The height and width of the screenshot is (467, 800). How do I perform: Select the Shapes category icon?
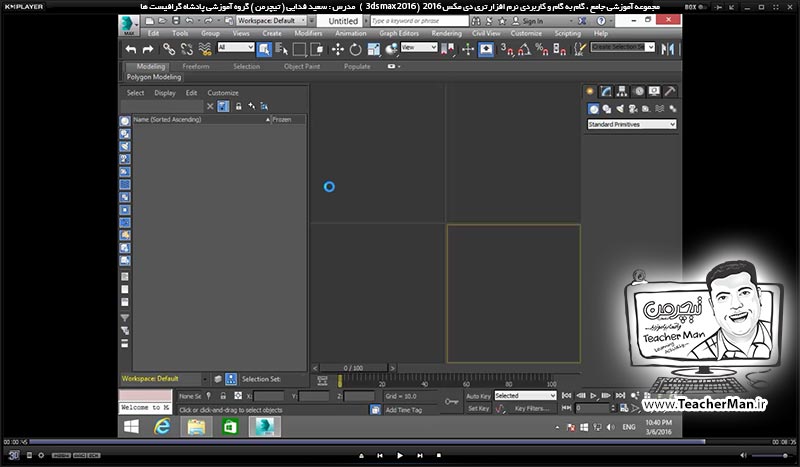607,109
